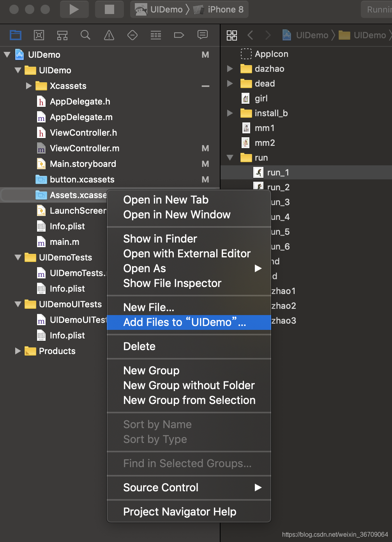This screenshot has width=392, height=542.
Task: Choose Show in Finder
Action: 189,239
